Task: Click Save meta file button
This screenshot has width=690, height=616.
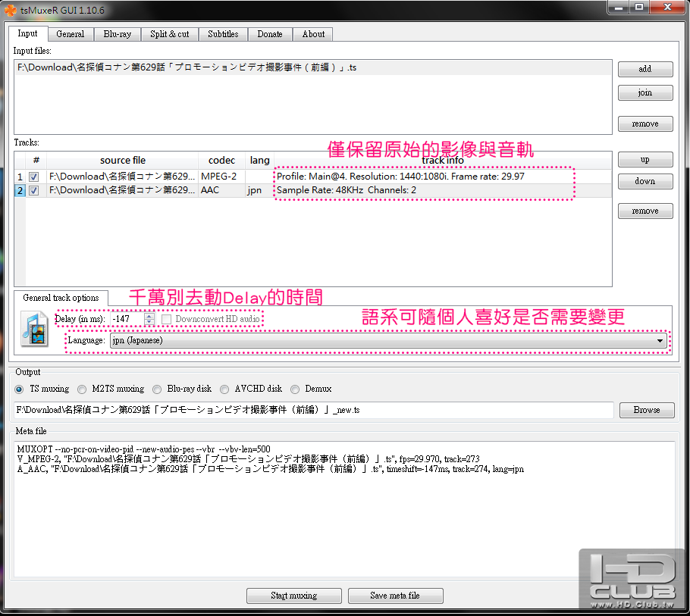Action: (395, 596)
